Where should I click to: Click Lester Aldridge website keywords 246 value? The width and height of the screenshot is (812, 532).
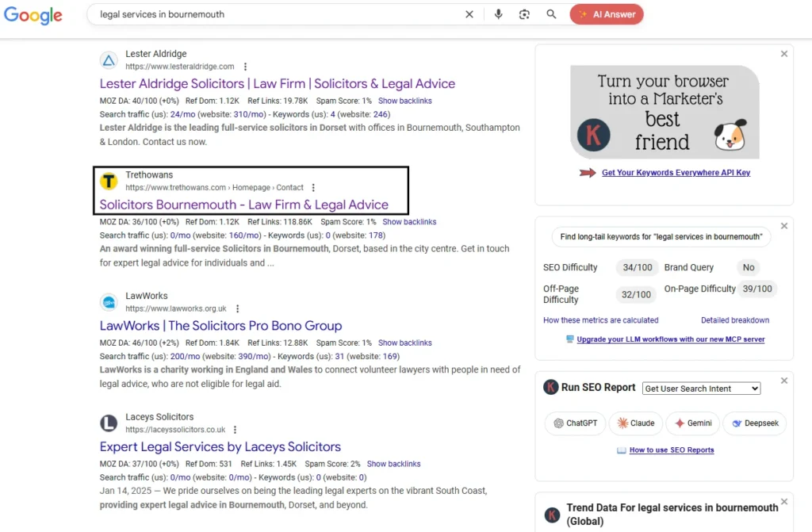point(381,114)
